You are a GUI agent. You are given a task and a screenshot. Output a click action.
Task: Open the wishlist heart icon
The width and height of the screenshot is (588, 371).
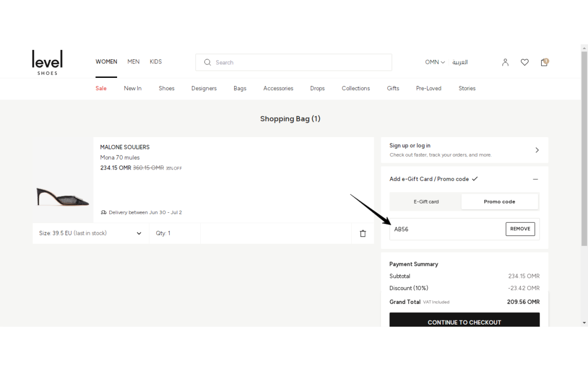525,62
